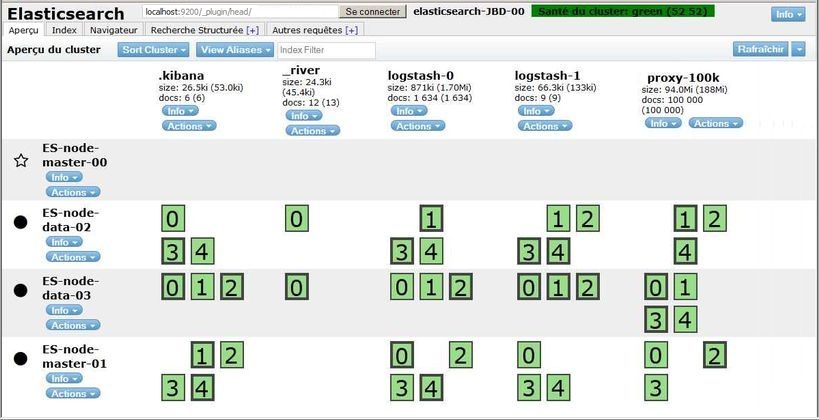Open the Sort Cluster dropdown

pos(153,50)
